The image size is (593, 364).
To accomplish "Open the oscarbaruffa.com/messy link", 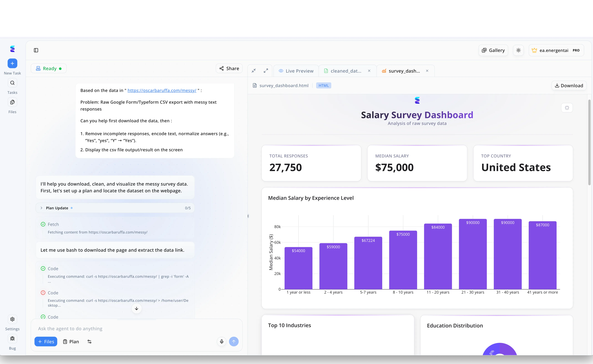I will point(162,90).
